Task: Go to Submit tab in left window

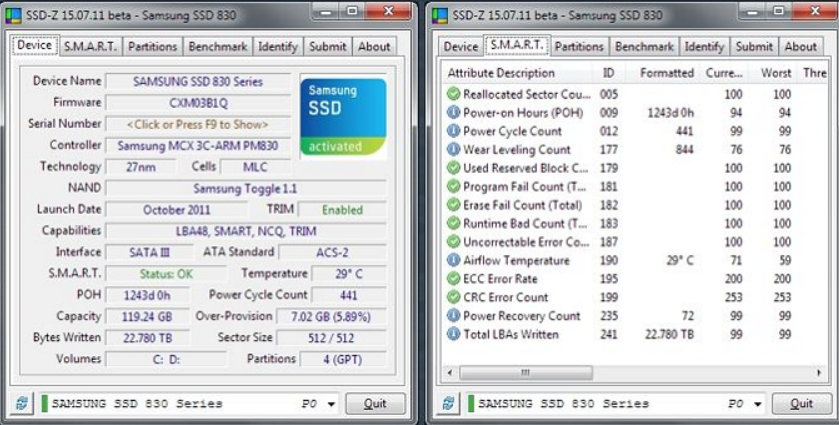Action: [327, 47]
